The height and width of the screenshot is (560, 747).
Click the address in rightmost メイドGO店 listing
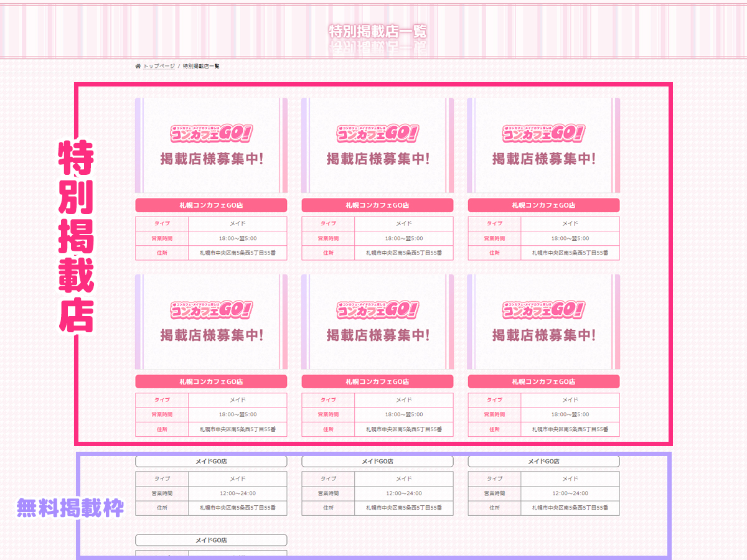[570, 508]
